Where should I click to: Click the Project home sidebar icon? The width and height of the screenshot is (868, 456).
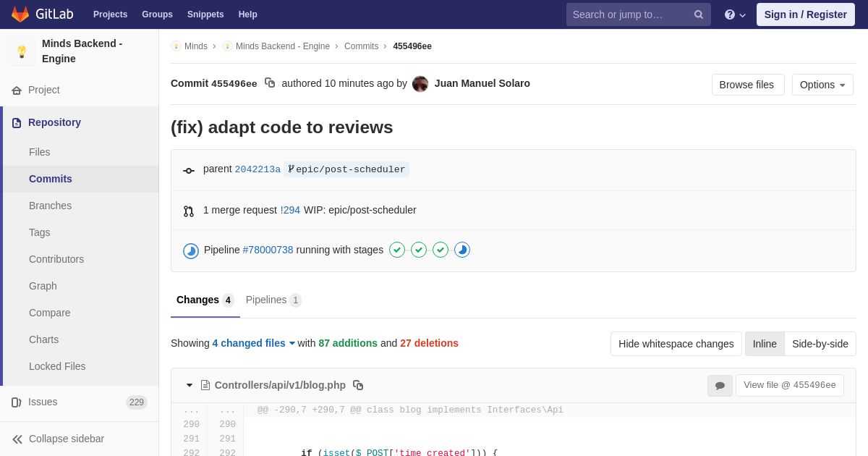17,90
